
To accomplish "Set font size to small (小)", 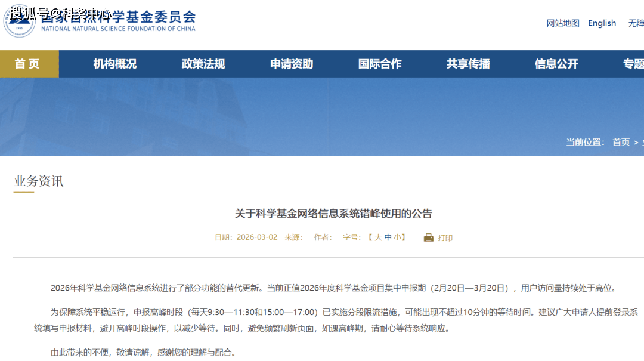I will point(397,237).
